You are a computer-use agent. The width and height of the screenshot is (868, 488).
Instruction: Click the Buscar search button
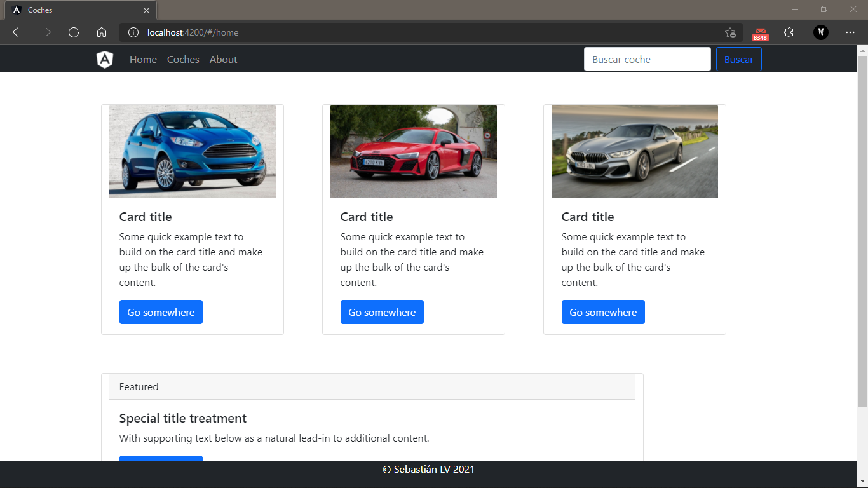738,59
